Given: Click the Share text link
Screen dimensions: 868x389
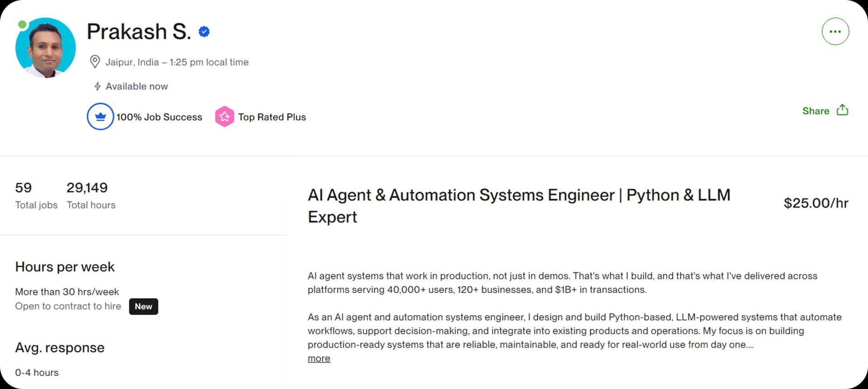Looking at the screenshot, I should click(816, 111).
